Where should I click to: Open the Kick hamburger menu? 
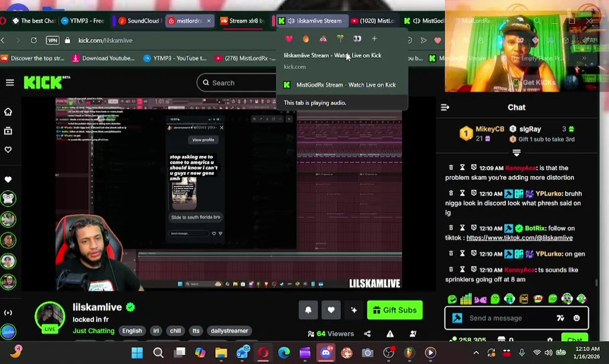10,82
